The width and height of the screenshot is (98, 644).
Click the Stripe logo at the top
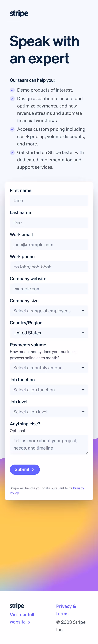pyautogui.click(x=19, y=13)
